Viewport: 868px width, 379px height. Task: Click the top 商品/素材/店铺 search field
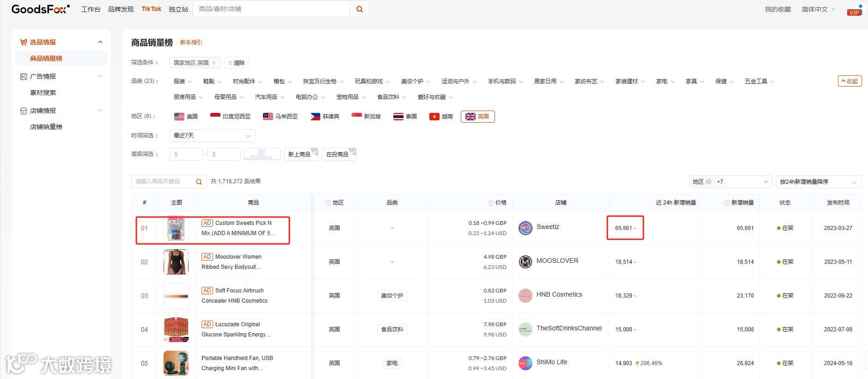(271, 9)
